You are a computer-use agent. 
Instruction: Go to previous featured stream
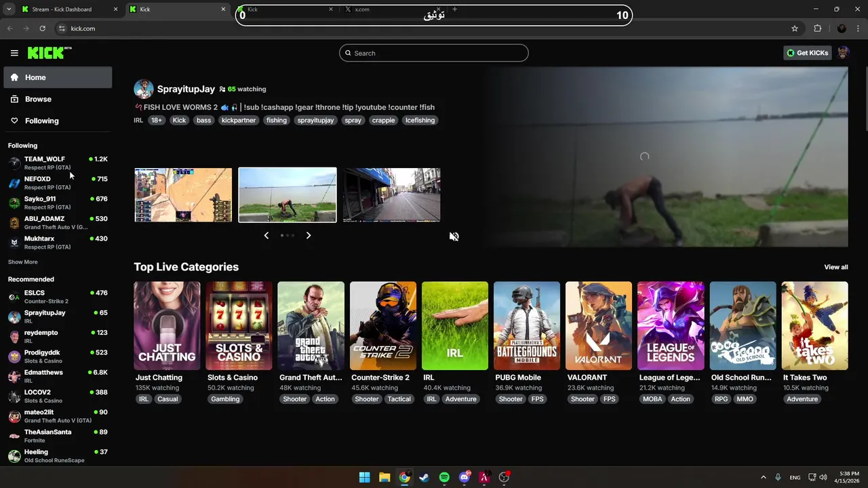266,235
